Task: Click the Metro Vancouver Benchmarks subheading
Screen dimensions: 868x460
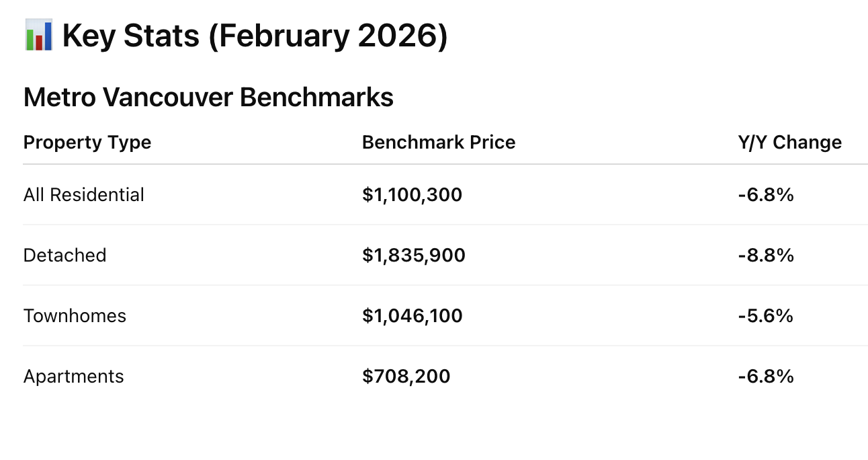Action: 208,98
